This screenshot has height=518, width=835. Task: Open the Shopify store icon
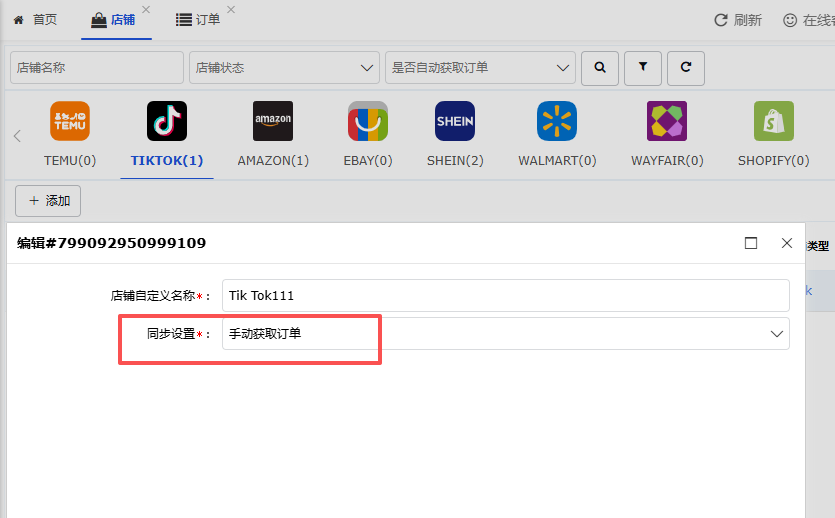click(774, 121)
